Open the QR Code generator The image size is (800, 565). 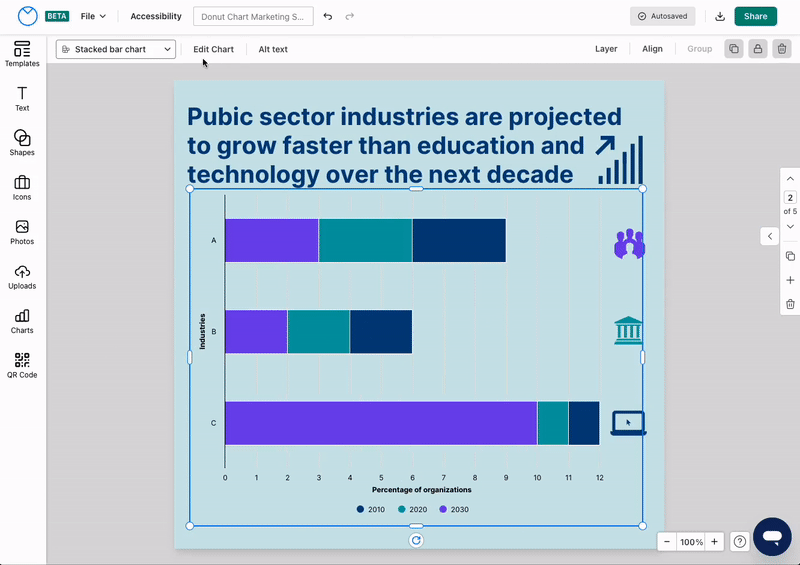point(22,365)
